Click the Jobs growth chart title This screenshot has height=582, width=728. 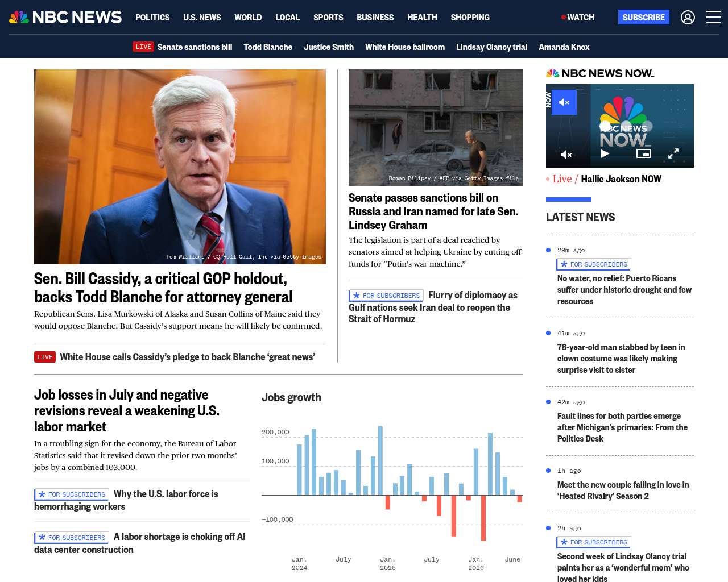[x=291, y=397]
